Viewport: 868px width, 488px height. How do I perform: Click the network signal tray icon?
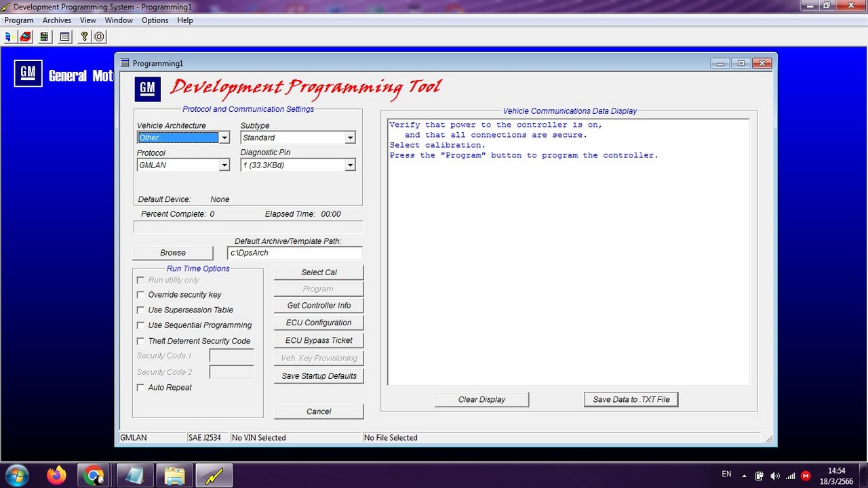point(790,476)
